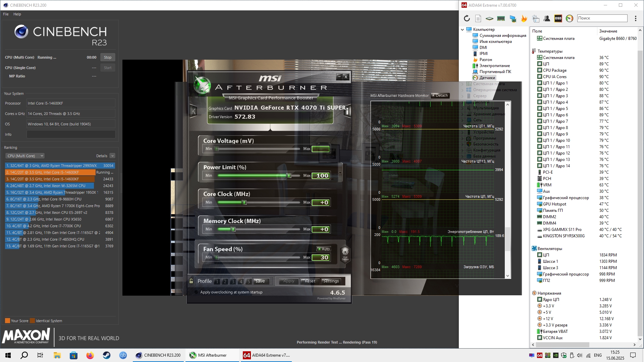Click the Afterburner K (Kombustor) button
Screen dimensions: 644x362
(x=194, y=111)
